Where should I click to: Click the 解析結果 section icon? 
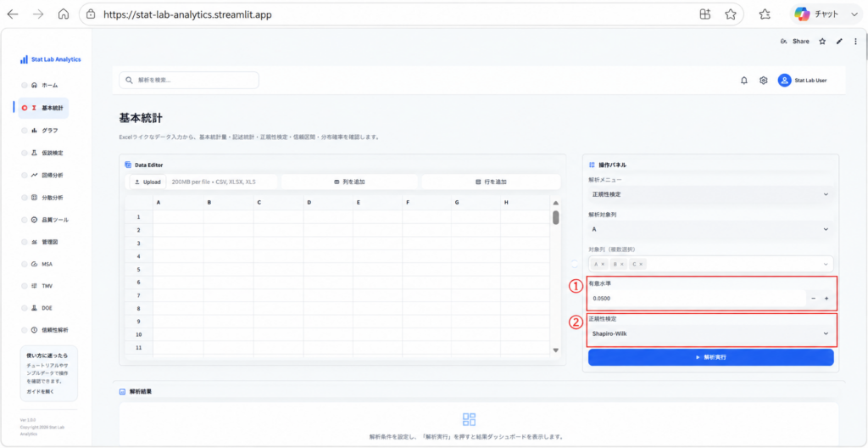[122, 391]
